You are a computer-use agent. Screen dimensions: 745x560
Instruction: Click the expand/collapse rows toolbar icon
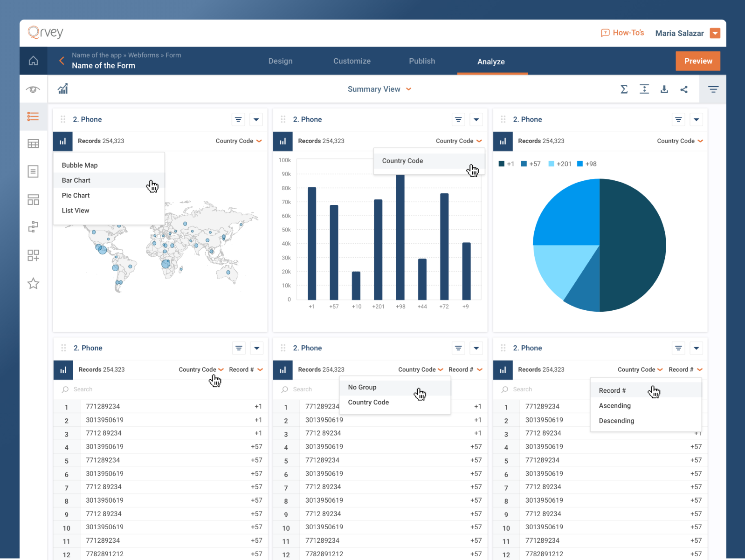click(644, 89)
